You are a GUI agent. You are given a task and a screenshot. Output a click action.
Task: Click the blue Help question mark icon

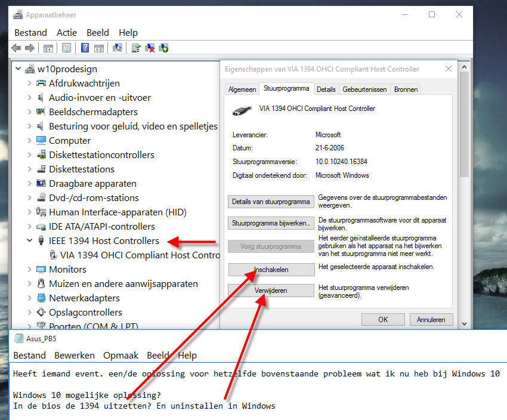click(85, 48)
